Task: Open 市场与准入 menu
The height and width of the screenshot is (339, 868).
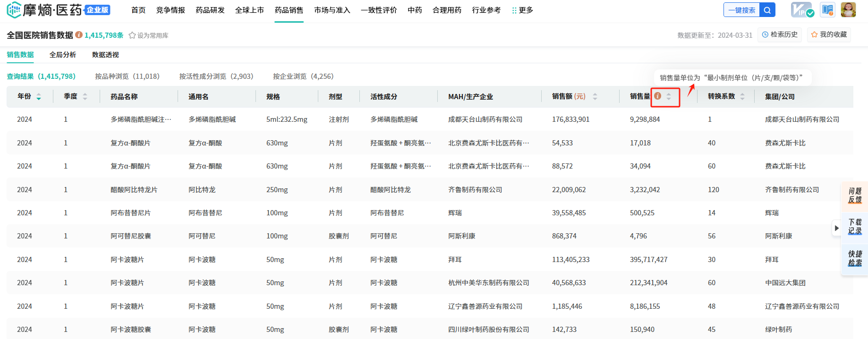Action: [x=332, y=10]
